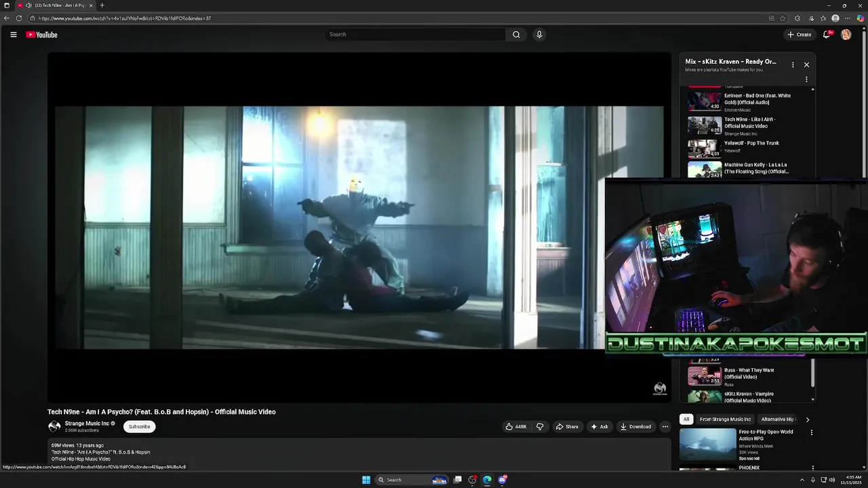Click the Strange Music watermark in the player
This screenshot has width=868, height=488.
click(659, 388)
